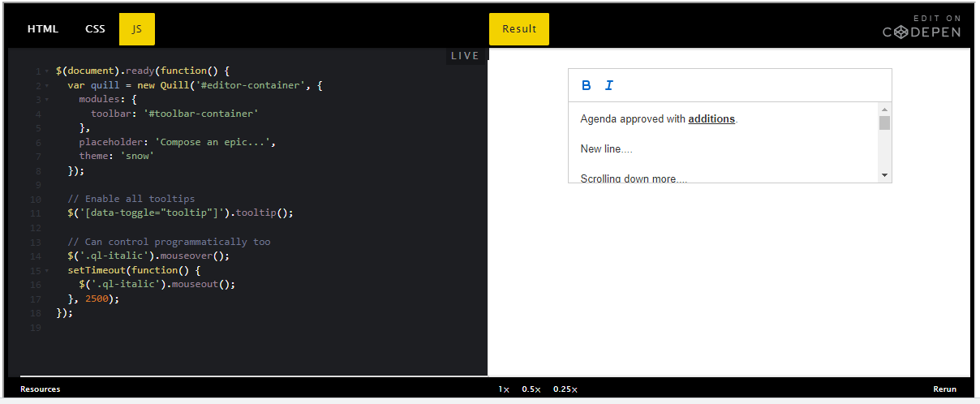Click line number 10 in the gutter
980x404 pixels.
[35, 199]
